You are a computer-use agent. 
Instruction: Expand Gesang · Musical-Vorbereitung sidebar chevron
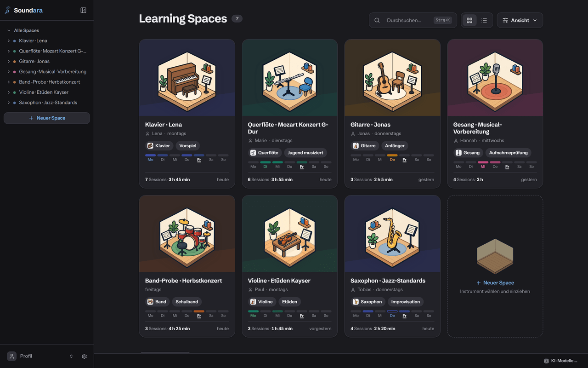(9, 72)
